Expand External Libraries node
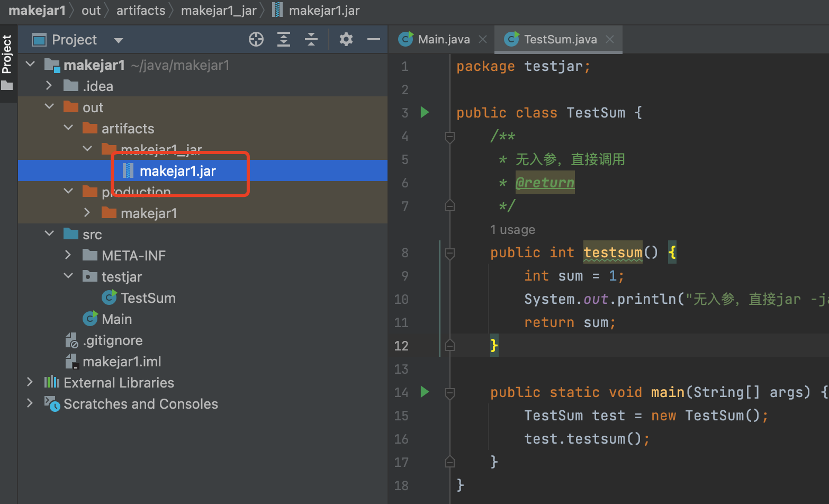Viewport: 829px width, 504px height. point(30,382)
